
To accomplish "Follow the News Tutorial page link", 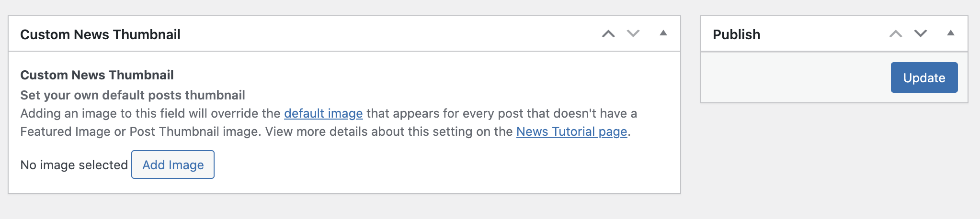I will (571, 131).
